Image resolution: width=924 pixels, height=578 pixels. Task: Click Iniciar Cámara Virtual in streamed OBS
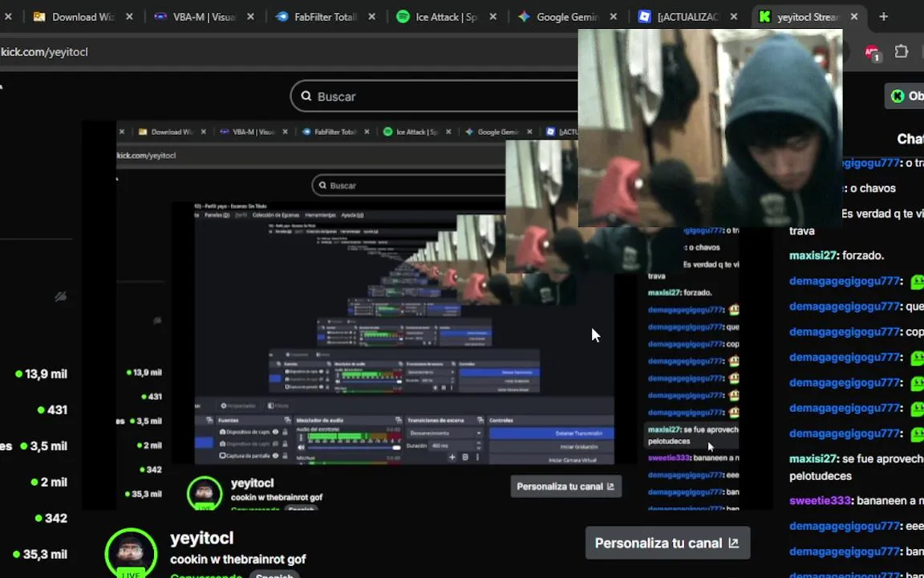552,460
